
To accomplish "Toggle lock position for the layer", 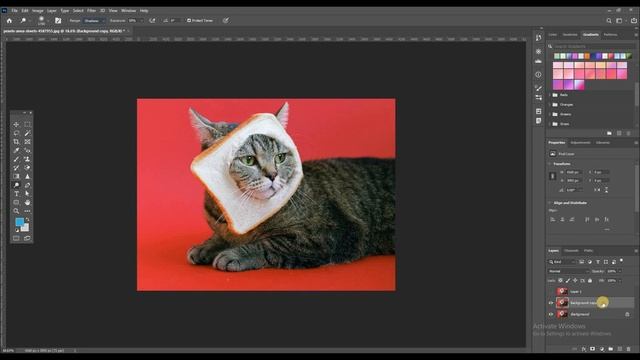I will tap(575, 280).
